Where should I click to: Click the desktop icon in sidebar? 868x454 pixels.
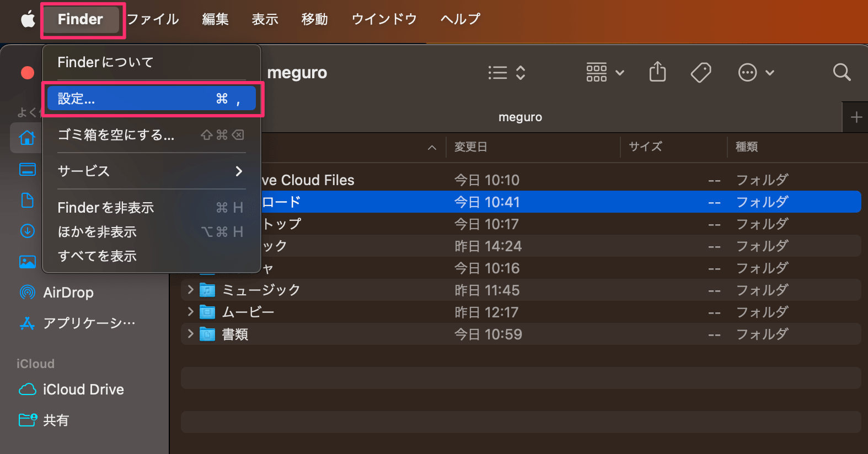click(x=27, y=169)
